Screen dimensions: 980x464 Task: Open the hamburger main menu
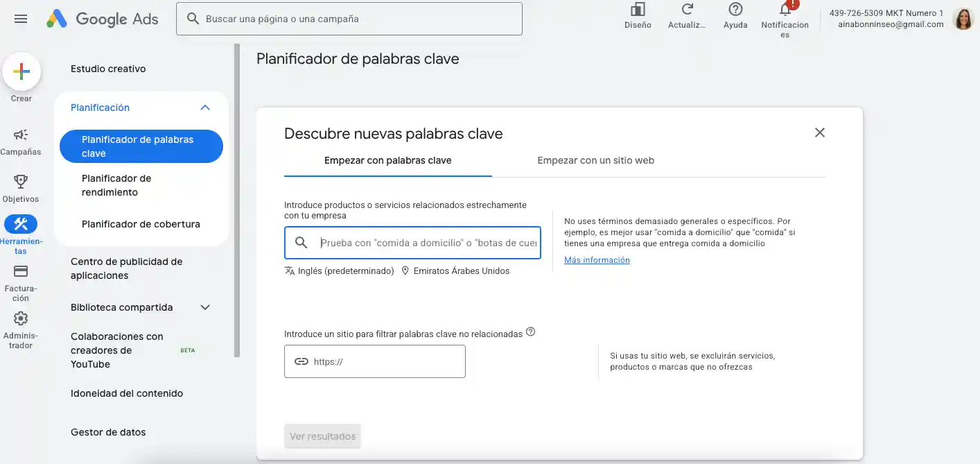coord(21,19)
